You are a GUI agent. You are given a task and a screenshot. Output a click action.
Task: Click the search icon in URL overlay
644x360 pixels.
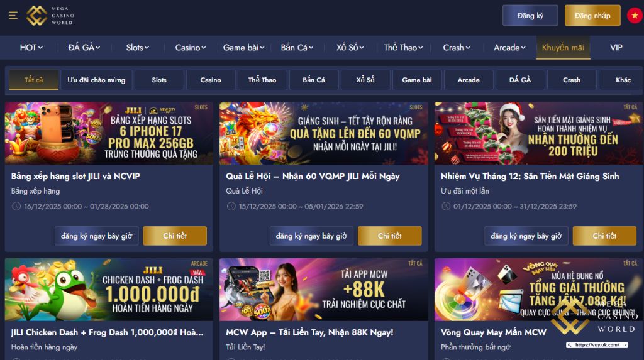(x=570, y=345)
